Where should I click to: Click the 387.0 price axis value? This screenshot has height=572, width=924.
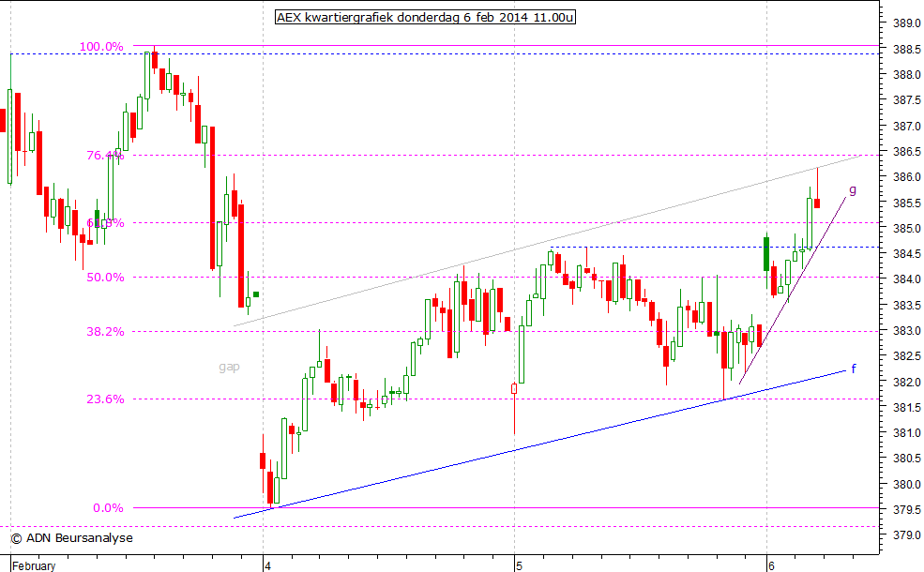coord(907,126)
